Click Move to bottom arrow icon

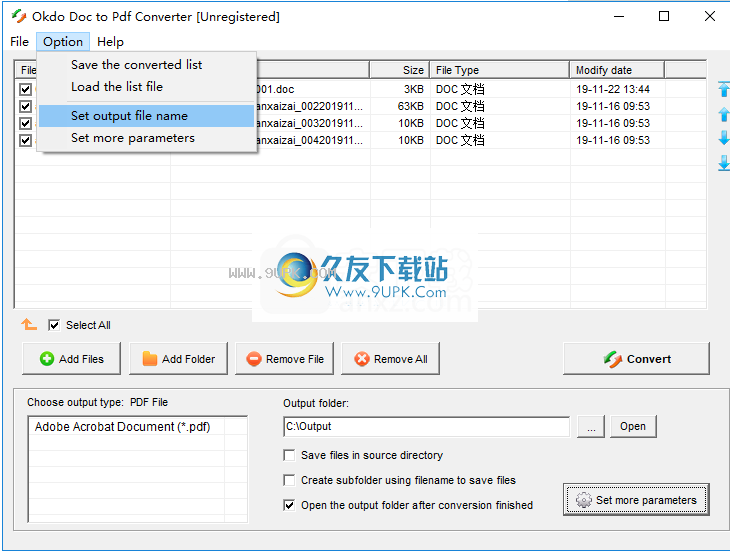[x=724, y=163]
